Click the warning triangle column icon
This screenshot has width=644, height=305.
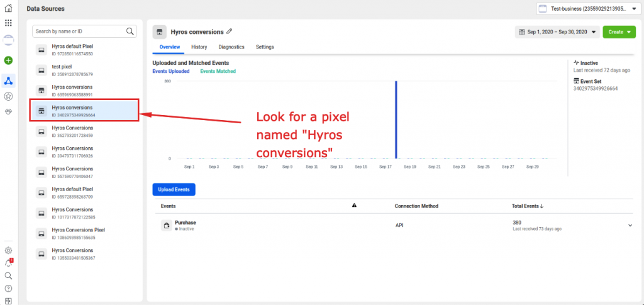tap(355, 206)
